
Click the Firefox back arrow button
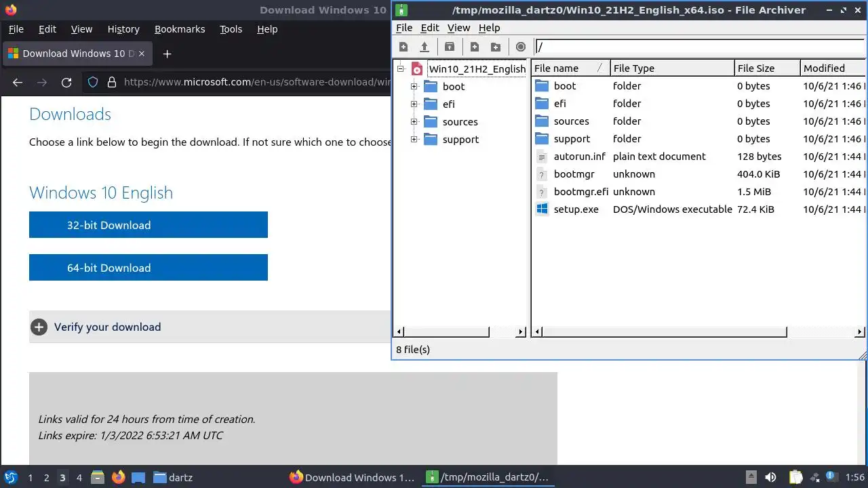pyautogui.click(x=18, y=82)
